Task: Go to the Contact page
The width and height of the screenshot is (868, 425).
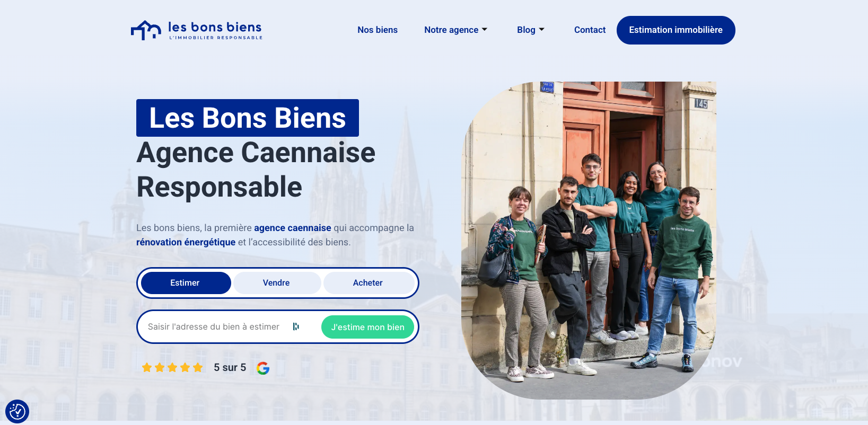Action: tap(590, 30)
